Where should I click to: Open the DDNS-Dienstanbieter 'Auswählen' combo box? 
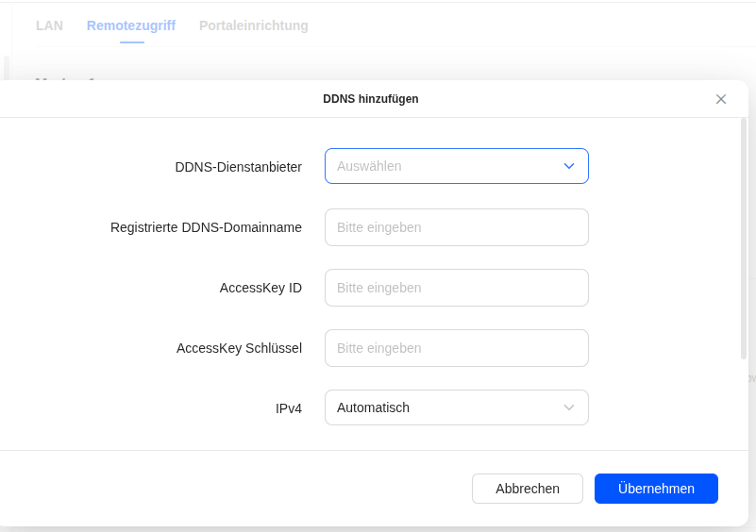tap(444, 166)
